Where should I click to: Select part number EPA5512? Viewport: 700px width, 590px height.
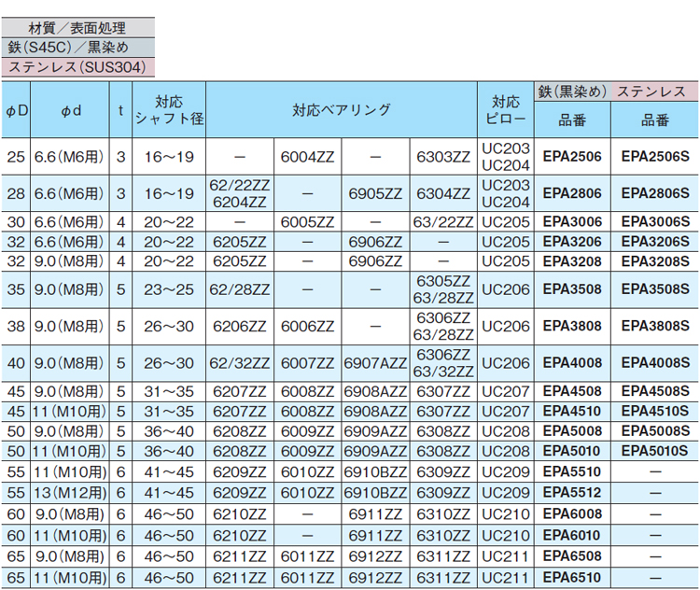pos(571,491)
